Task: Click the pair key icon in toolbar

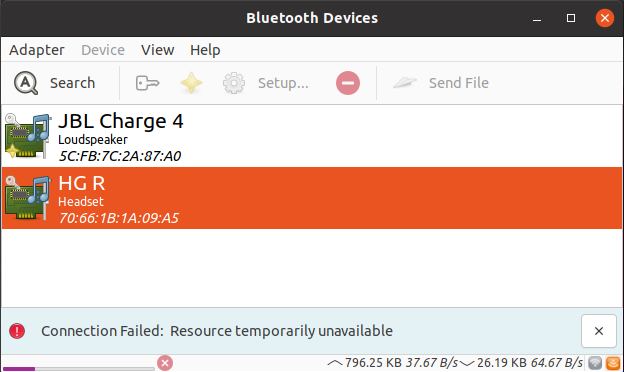Action: tap(147, 83)
